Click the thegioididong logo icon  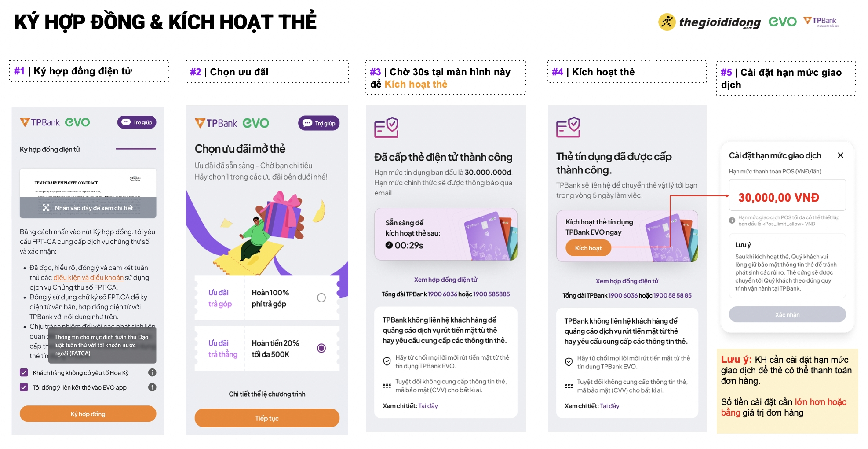coord(667,22)
